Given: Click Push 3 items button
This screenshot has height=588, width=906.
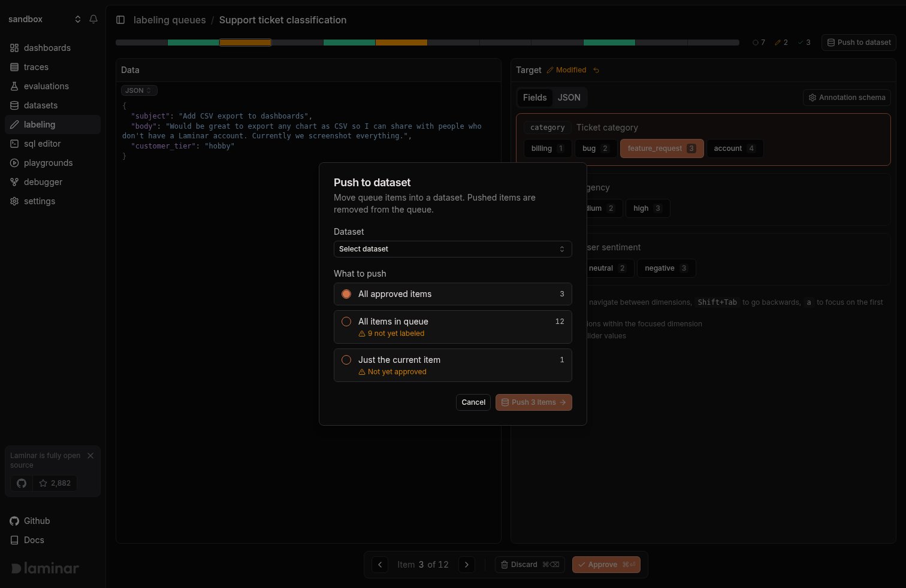Looking at the screenshot, I should 534,402.
